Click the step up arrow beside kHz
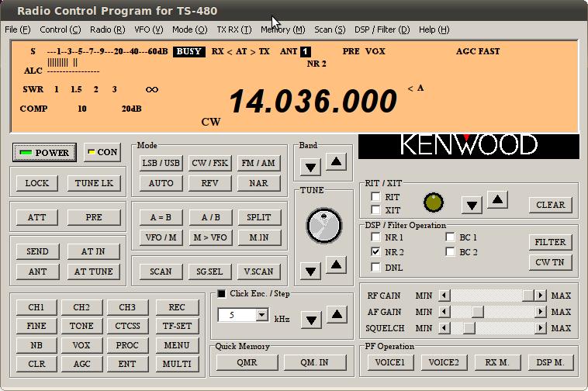This screenshot has height=391, width=588. [337, 314]
